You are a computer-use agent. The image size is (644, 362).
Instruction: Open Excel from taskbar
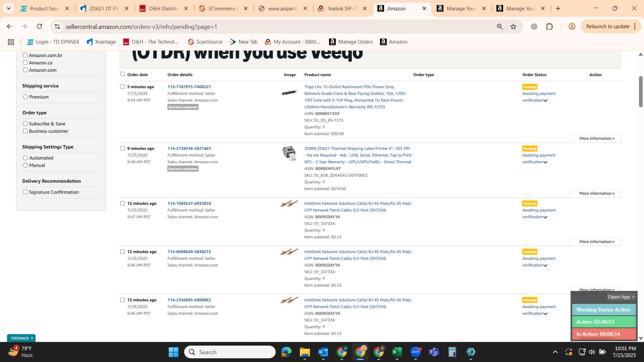(x=397, y=352)
